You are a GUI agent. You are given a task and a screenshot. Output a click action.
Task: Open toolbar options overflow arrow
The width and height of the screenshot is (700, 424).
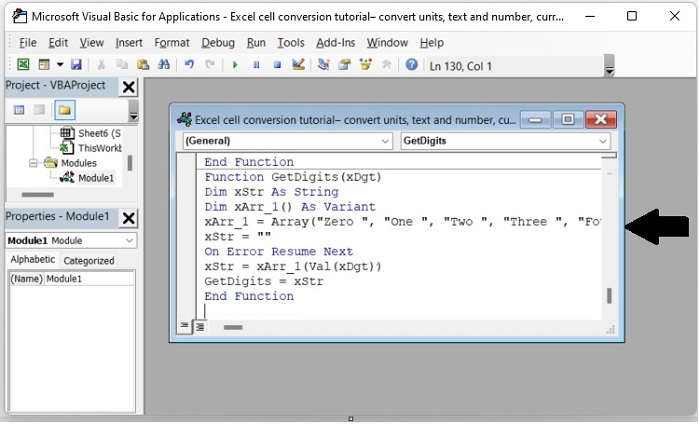point(609,66)
